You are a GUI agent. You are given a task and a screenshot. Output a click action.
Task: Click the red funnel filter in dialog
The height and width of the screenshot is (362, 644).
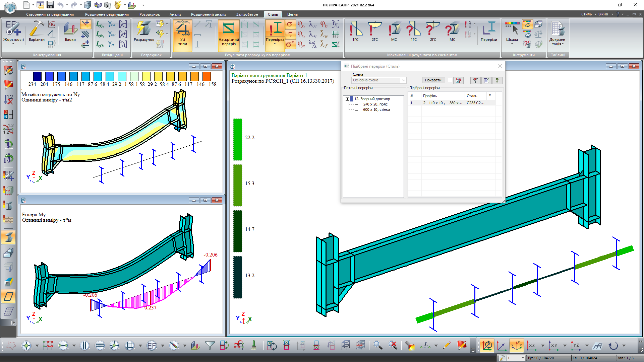click(475, 80)
